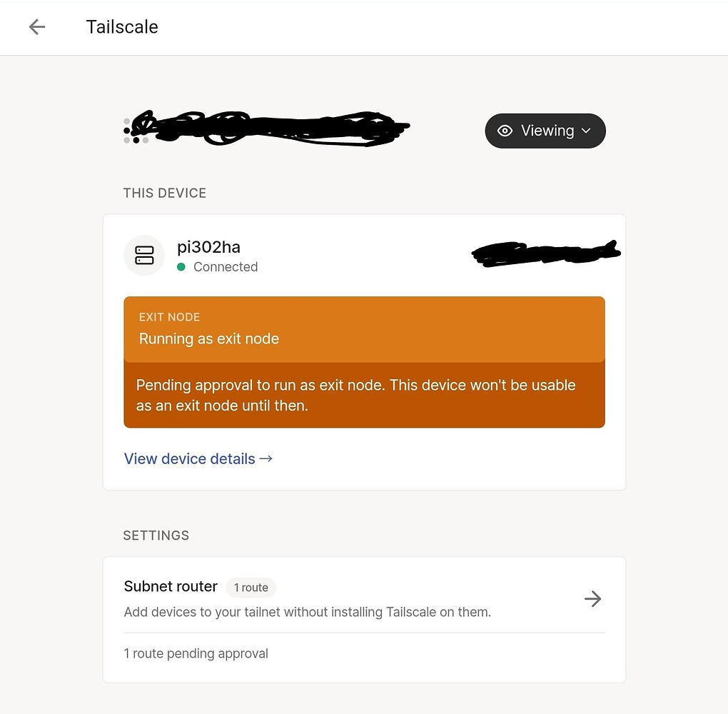This screenshot has width=728, height=714.
Task: Select the Running as exit node banner
Action: (364, 328)
